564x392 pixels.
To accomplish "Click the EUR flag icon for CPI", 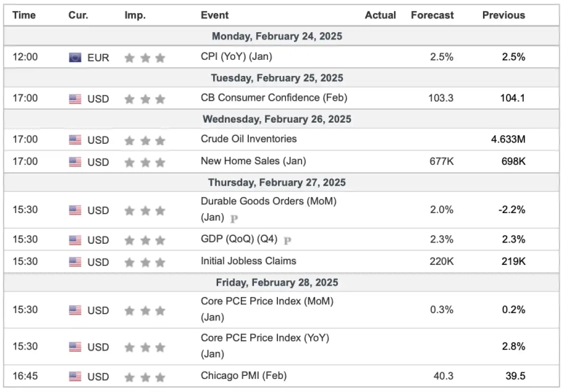I will pos(75,58).
